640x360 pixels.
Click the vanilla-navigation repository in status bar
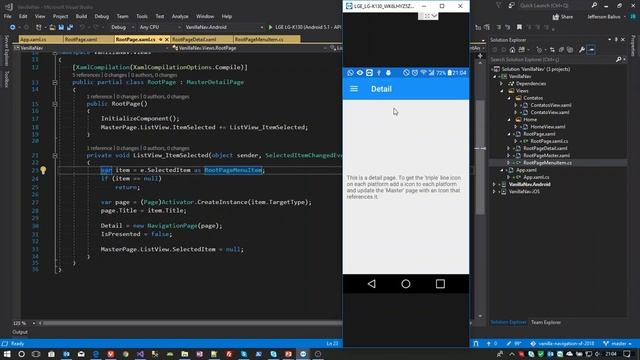pos(562,344)
